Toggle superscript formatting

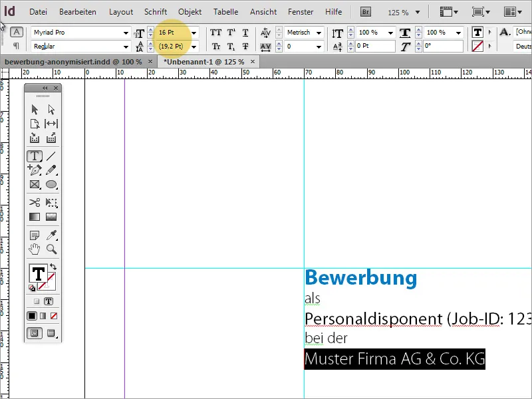point(229,32)
